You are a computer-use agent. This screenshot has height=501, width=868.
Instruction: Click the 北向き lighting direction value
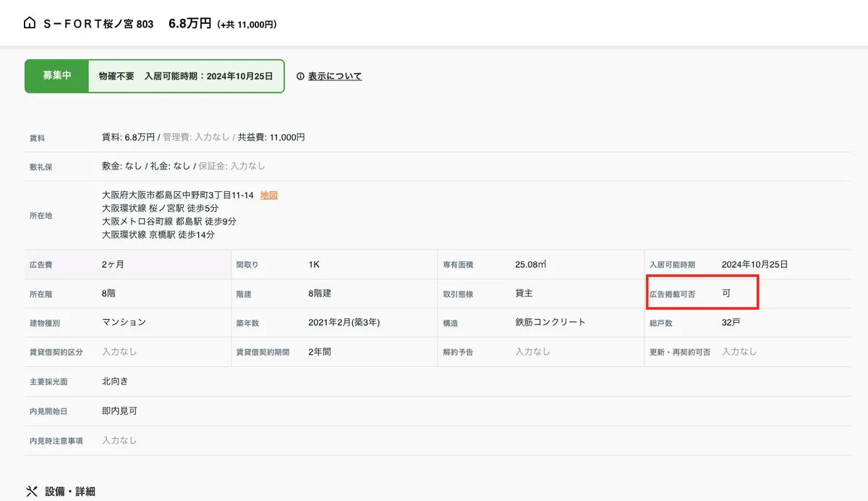[x=115, y=381]
